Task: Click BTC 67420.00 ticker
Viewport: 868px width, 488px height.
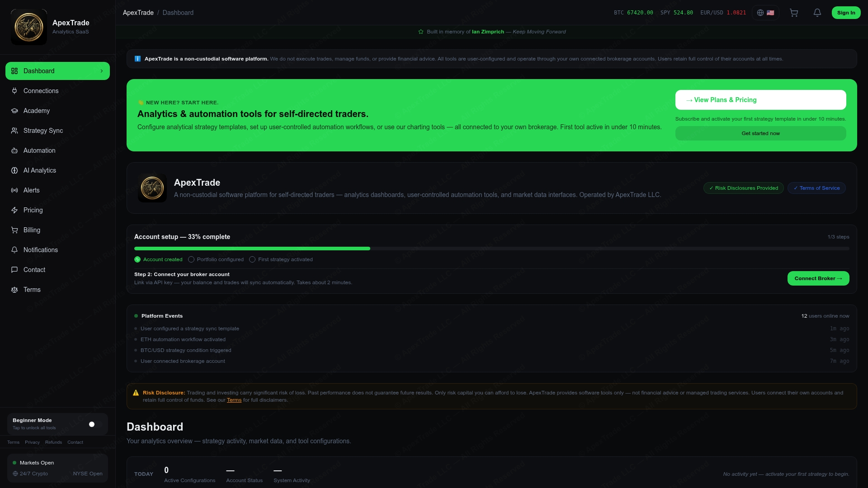Action: click(x=633, y=13)
